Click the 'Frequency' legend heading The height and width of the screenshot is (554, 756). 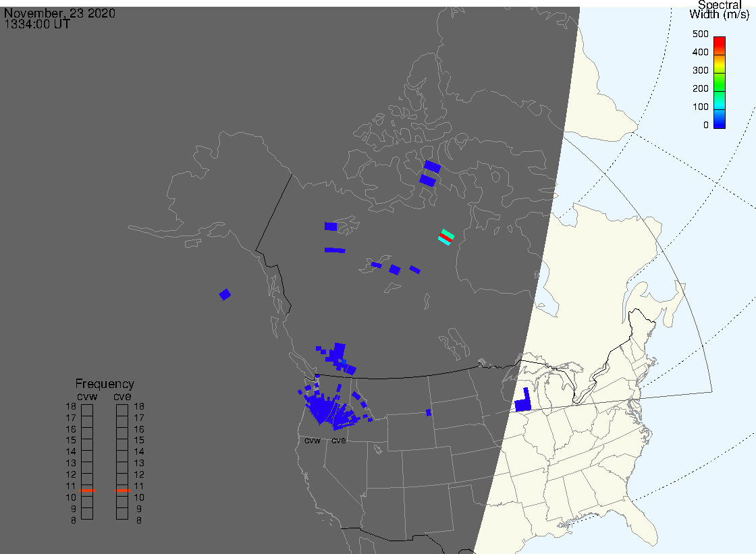point(105,384)
